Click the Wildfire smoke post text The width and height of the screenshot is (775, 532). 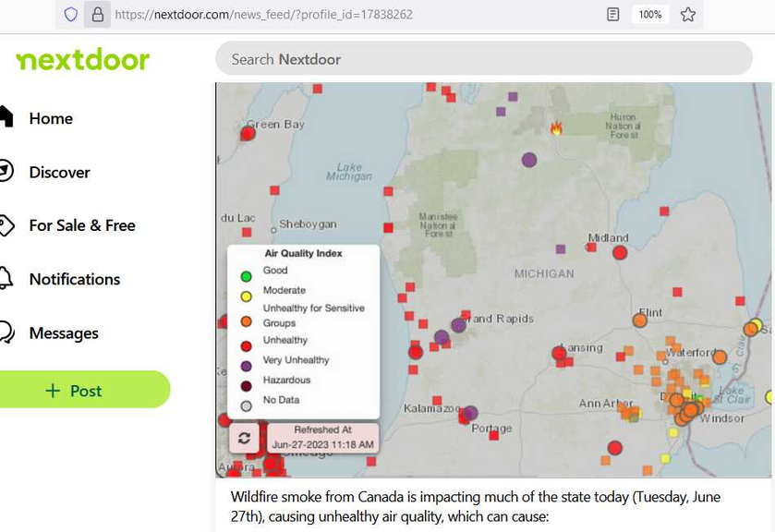476,506
